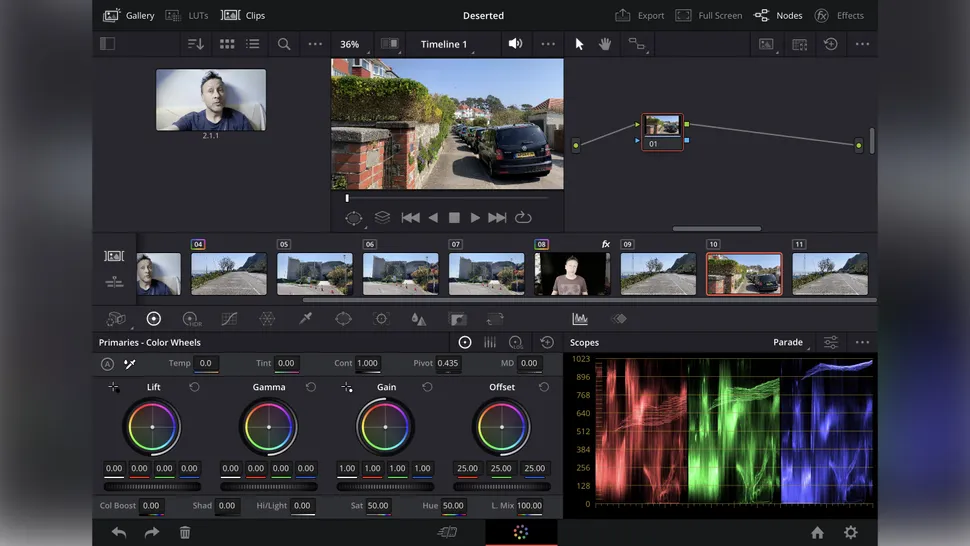Reset the Lift color wheel
Viewport: 970px width, 546px height.
pos(194,387)
